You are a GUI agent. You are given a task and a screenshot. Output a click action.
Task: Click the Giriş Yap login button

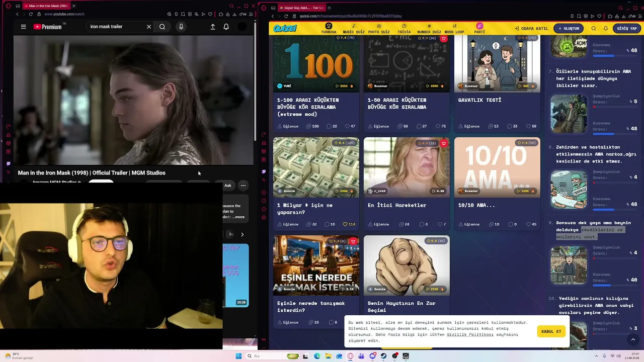tap(627, 29)
